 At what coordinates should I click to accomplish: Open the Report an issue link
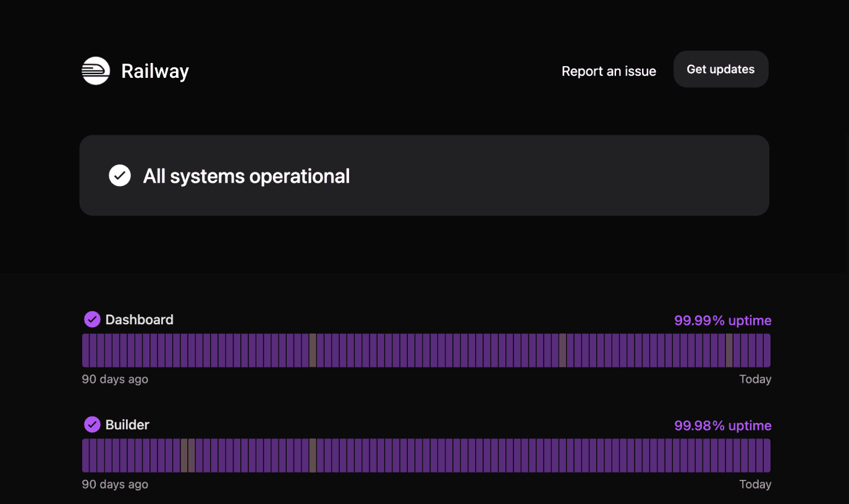(x=609, y=71)
